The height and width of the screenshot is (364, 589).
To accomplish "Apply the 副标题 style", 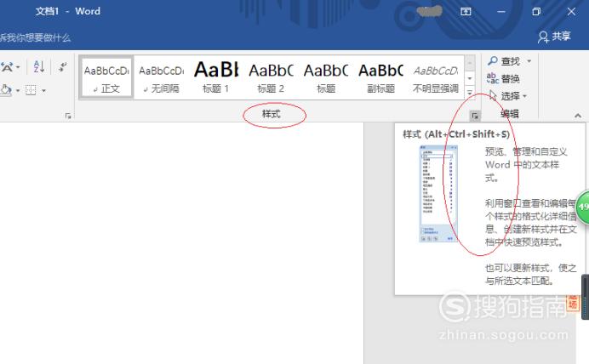I will point(380,78).
